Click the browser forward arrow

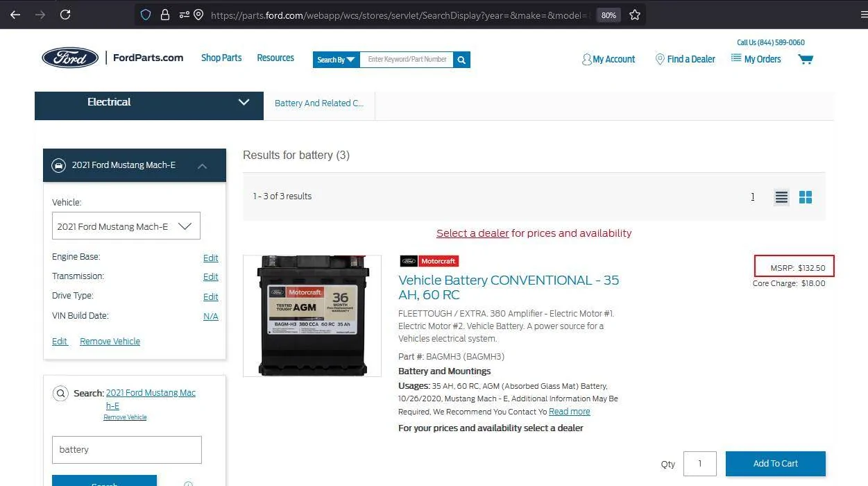[40, 15]
